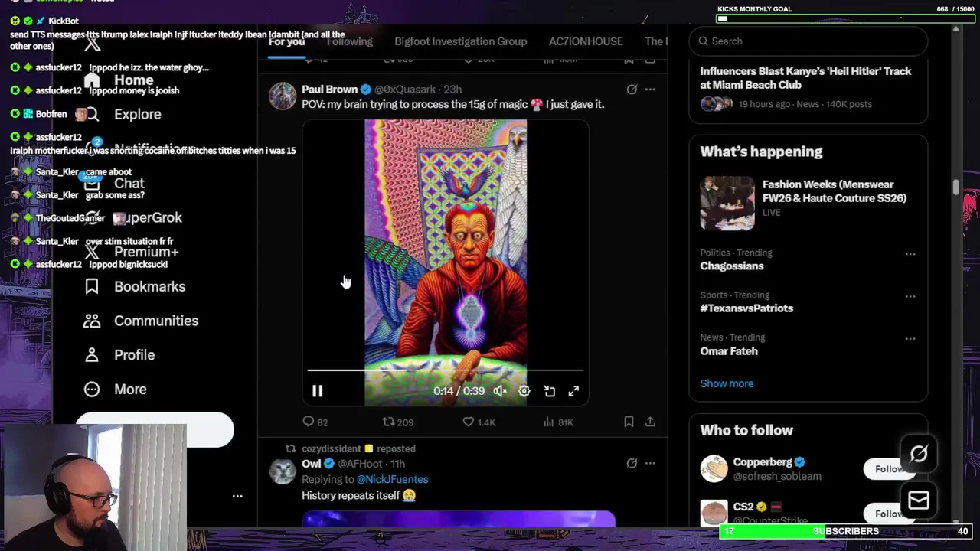Open more options for Omar Fateh trend

pyautogui.click(x=910, y=339)
